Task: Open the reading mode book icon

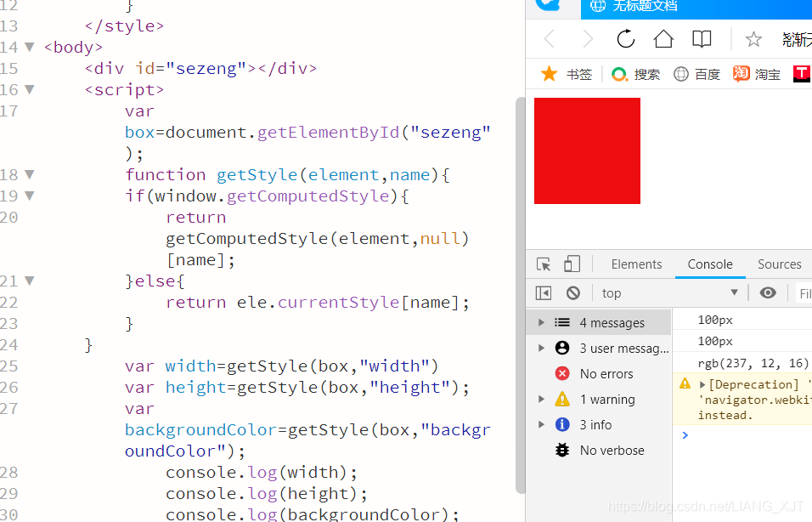Action: (x=702, y=39)
